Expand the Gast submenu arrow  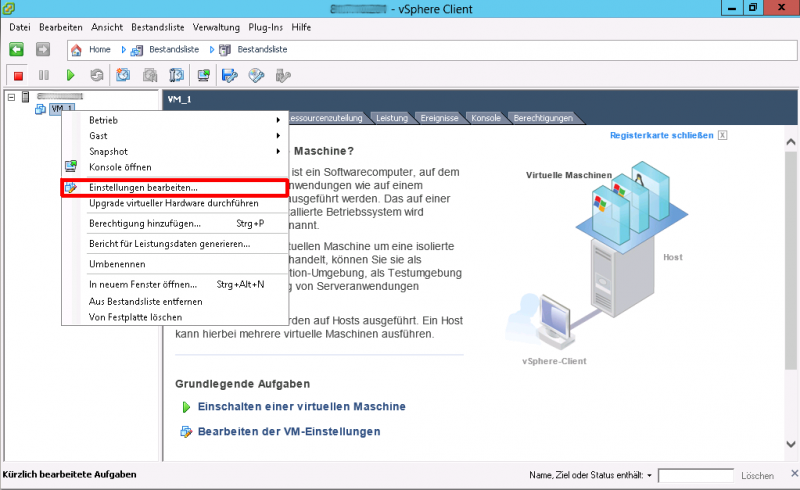278,136
